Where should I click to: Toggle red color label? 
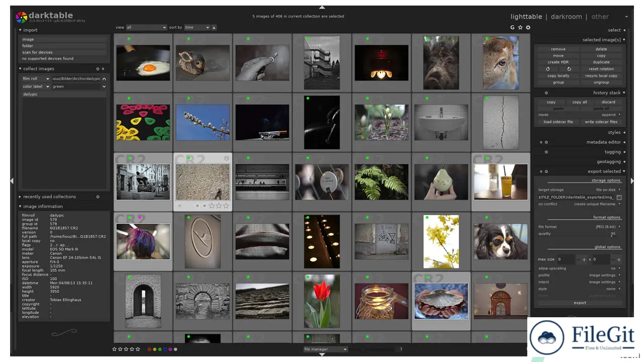149,349
